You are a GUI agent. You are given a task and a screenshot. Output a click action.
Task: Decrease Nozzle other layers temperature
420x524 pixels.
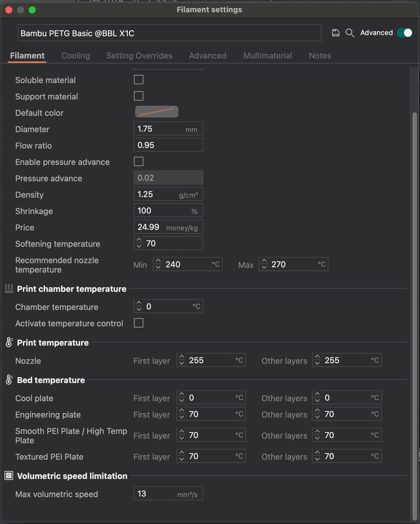point(317,363)
